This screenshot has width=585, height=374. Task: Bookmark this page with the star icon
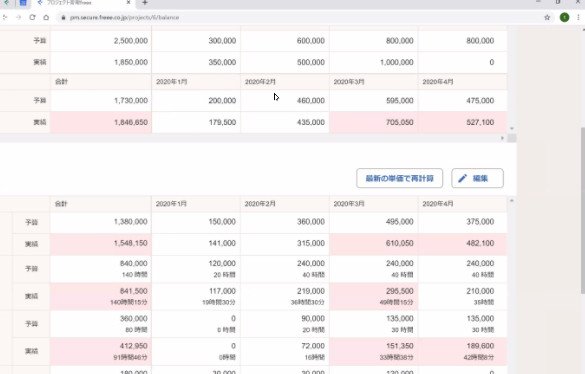(x=547, y=18)
